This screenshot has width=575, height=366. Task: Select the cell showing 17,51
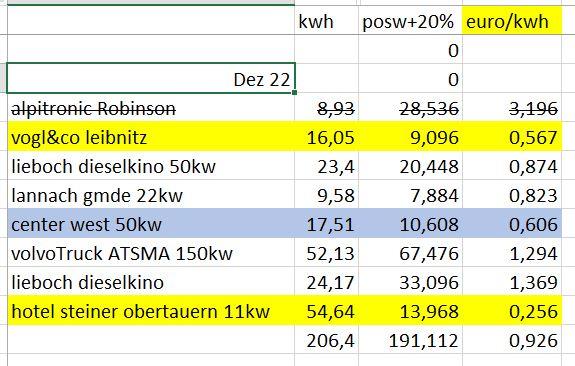click(326, 224)
